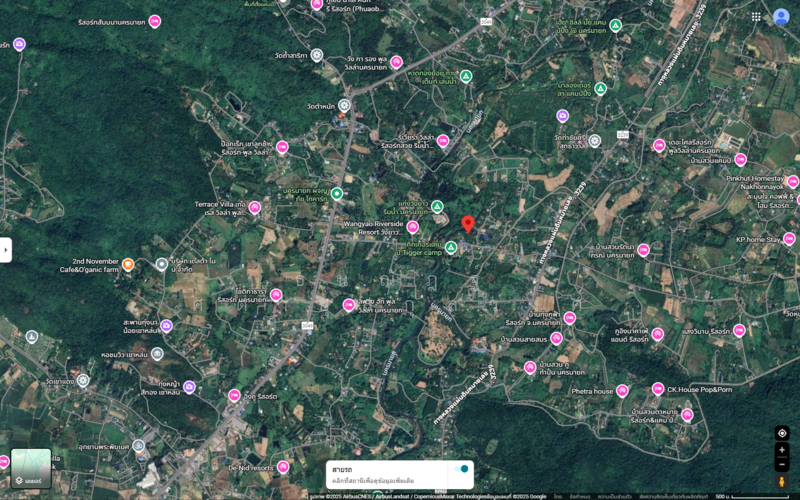Click Phetra house pink marker
800x500 pixels.
[621, 391]
